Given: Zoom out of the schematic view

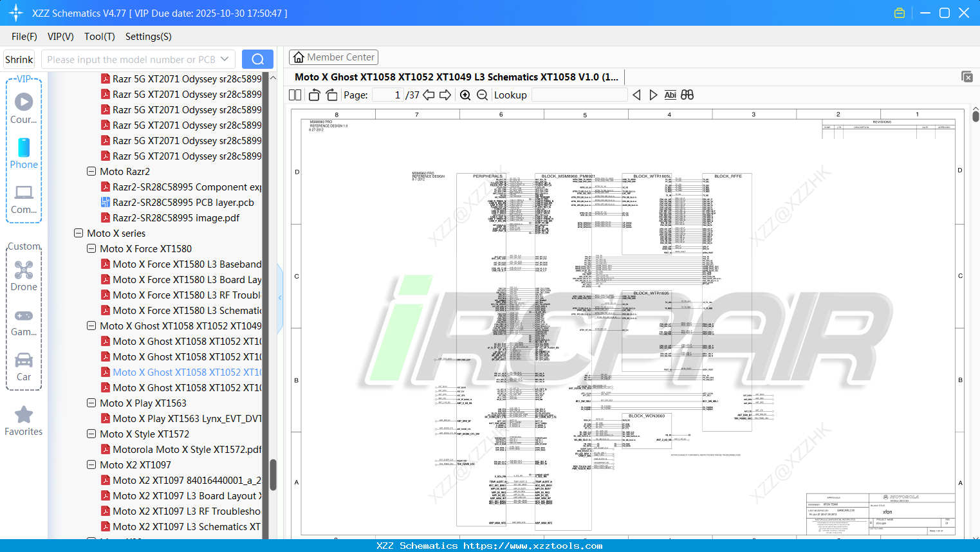Looking at the screenshot, I should coord(481,95).
